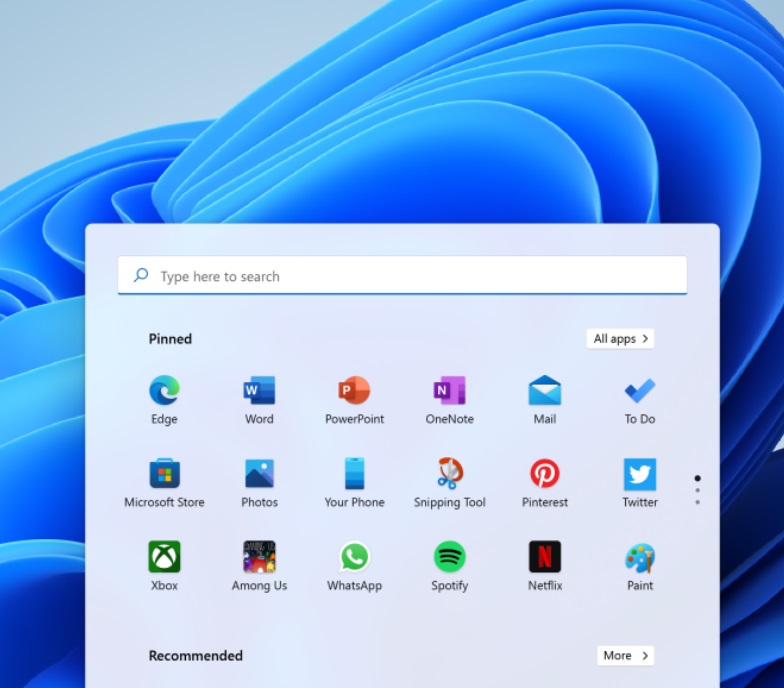Open WhatsApp from pinned apps
This screenshot has height=688, width=784.
(x=354, y=566)
